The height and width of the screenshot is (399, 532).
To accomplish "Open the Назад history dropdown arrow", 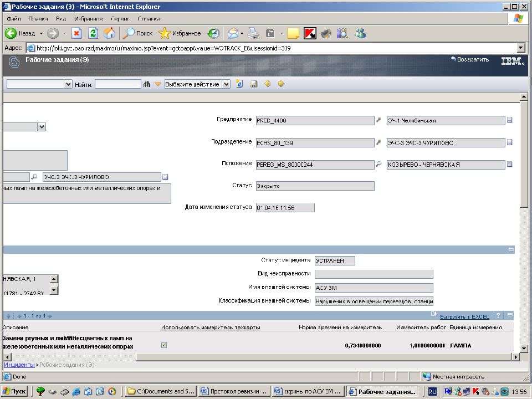I will 41,33.
